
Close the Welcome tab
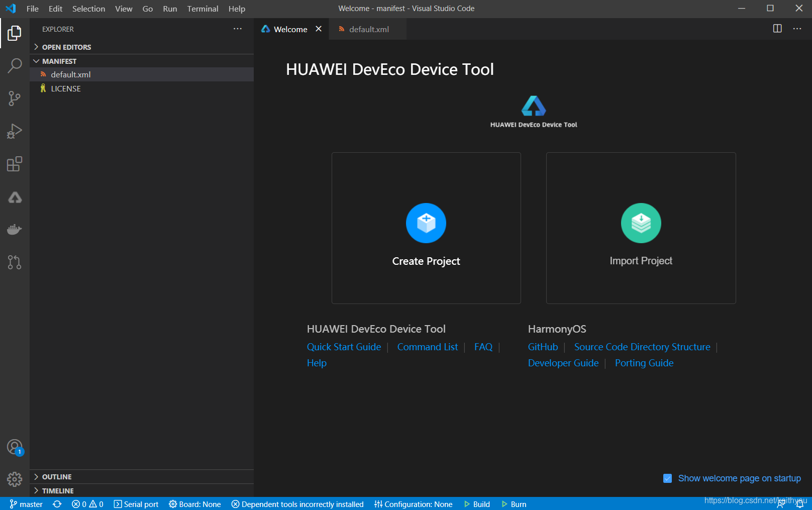(x=319, y=29)
